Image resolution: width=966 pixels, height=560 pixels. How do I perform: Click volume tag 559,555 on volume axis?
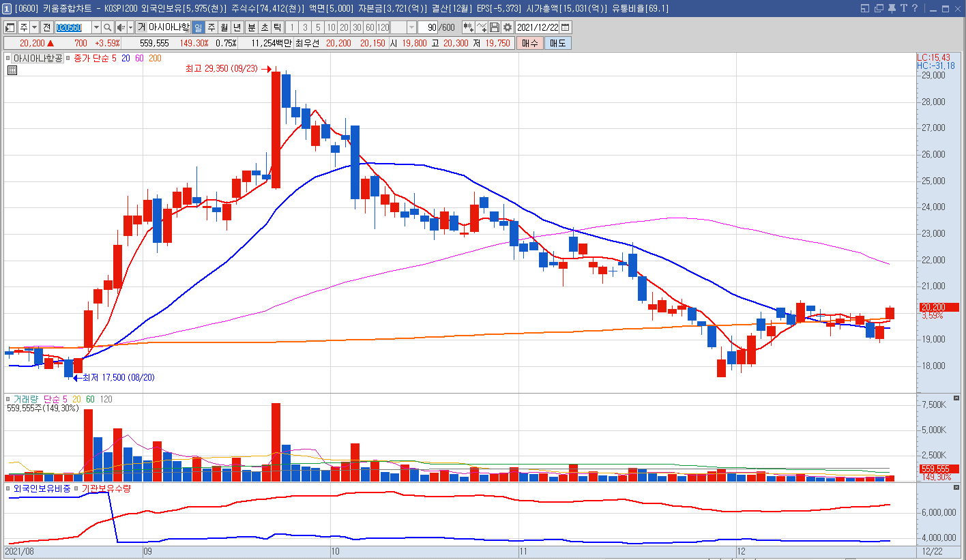tap(939, 469)
